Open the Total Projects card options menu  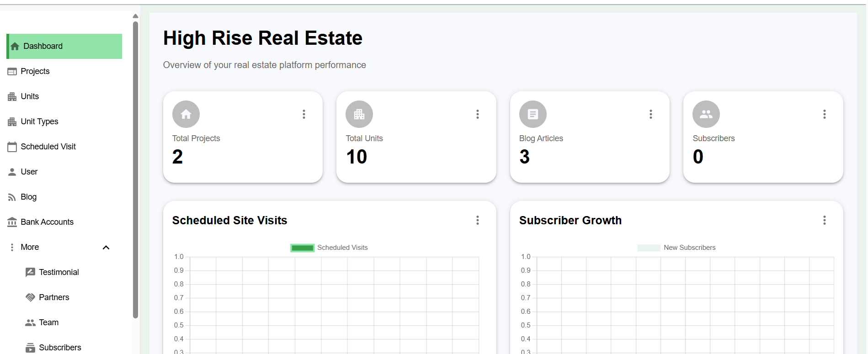coord(304,114)
